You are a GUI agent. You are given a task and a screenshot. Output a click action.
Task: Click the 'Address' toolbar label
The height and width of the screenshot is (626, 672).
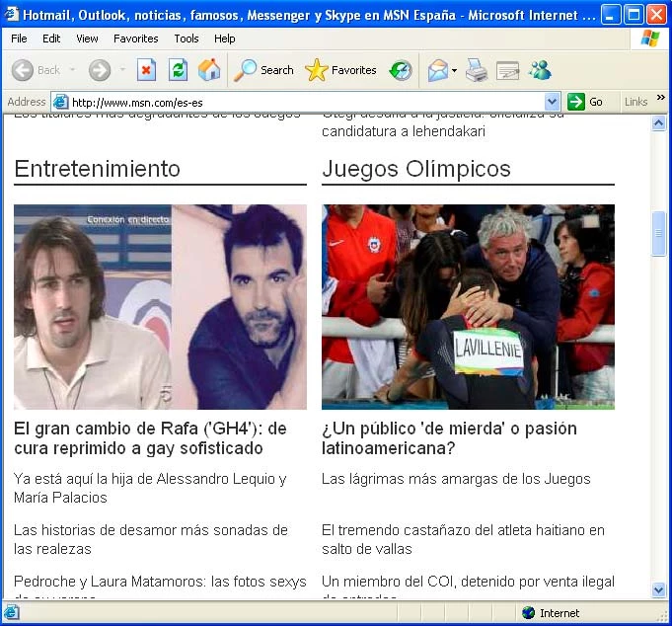point(27,102)
